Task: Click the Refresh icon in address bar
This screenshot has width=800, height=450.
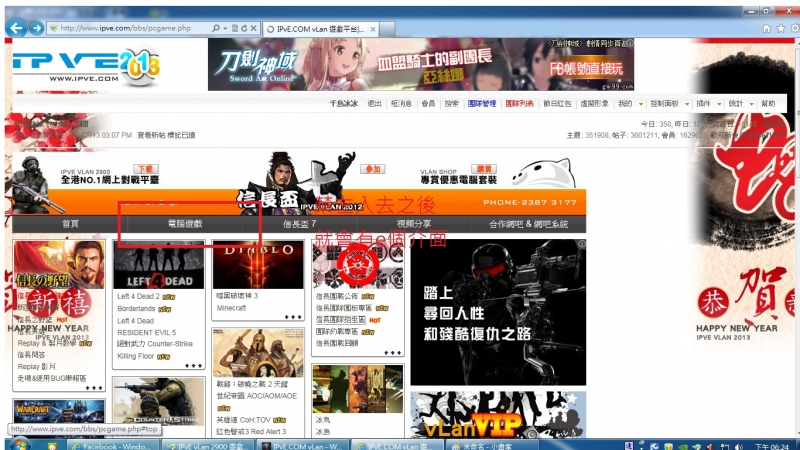Action: pos(244,29)
